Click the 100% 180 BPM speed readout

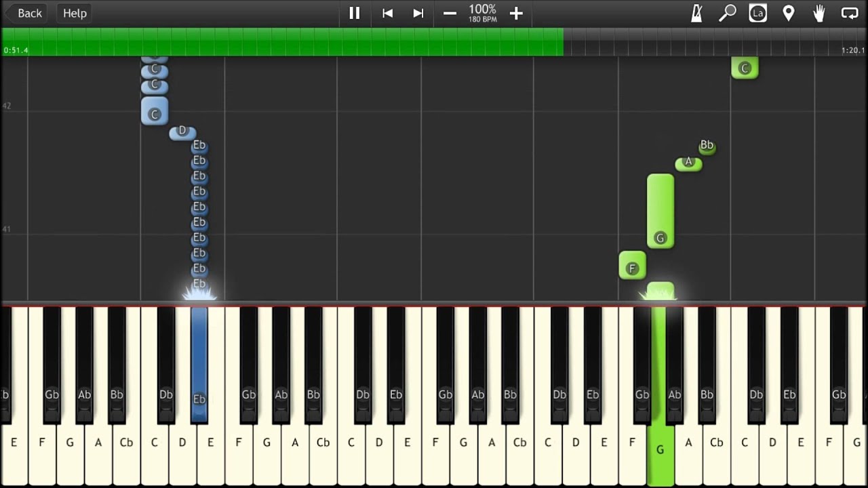click(x=483, y=13)
